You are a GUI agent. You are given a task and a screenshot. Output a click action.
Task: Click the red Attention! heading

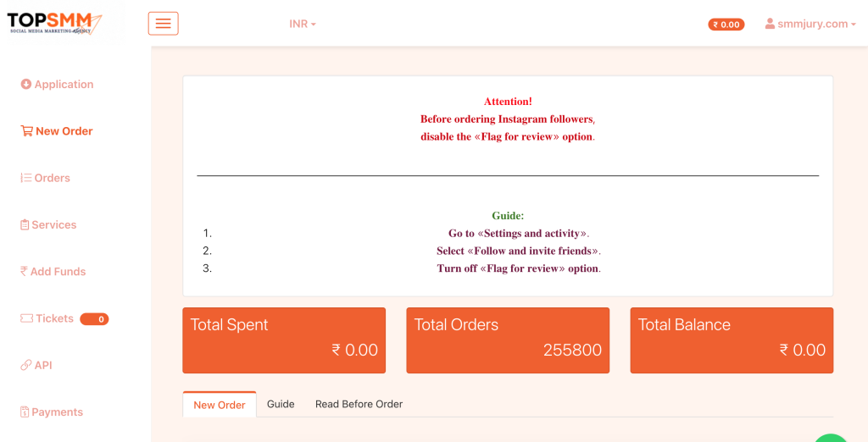point(508,102)
